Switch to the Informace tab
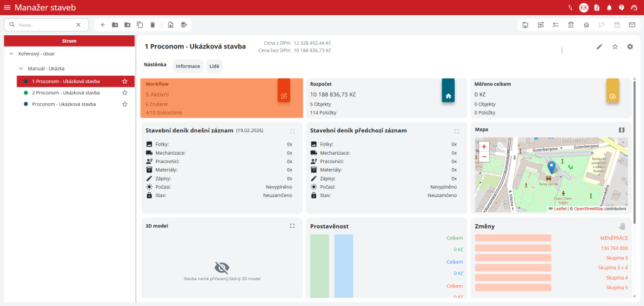The width and height of the screenshot is (644, 306). pos(187,66)
